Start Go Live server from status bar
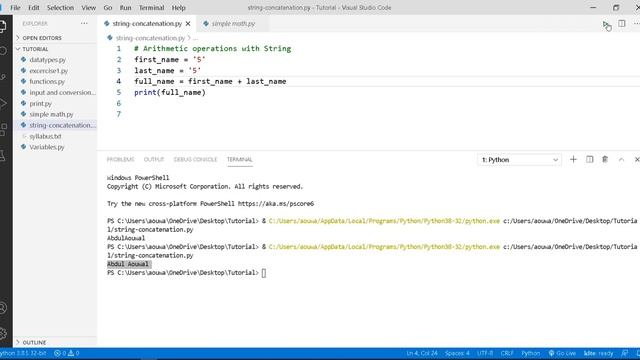The image size is (640, 360). click(562, 353)
